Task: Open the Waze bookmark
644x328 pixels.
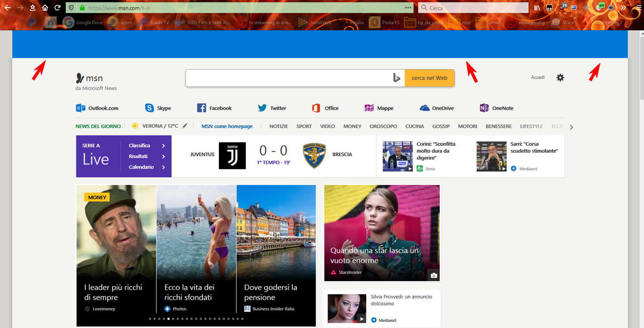Action: 562,22
